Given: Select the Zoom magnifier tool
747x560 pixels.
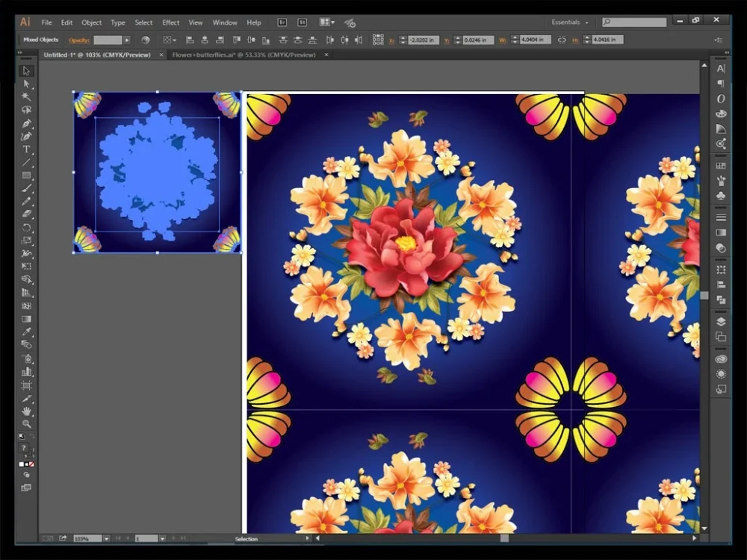Looking at the screenshot, I should pos(26,424).
